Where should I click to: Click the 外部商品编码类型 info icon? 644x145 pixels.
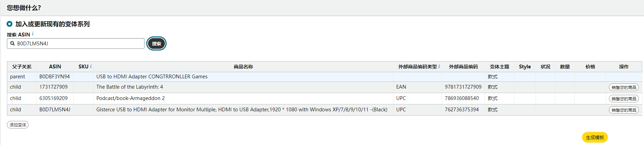coord(439,66)
